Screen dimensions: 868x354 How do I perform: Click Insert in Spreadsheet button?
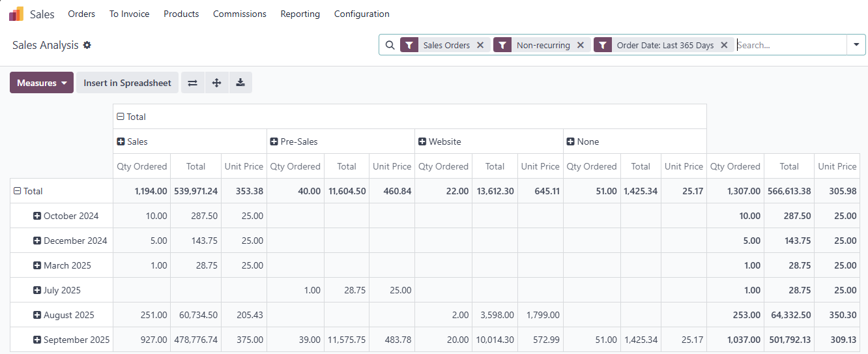pos(127,83)
